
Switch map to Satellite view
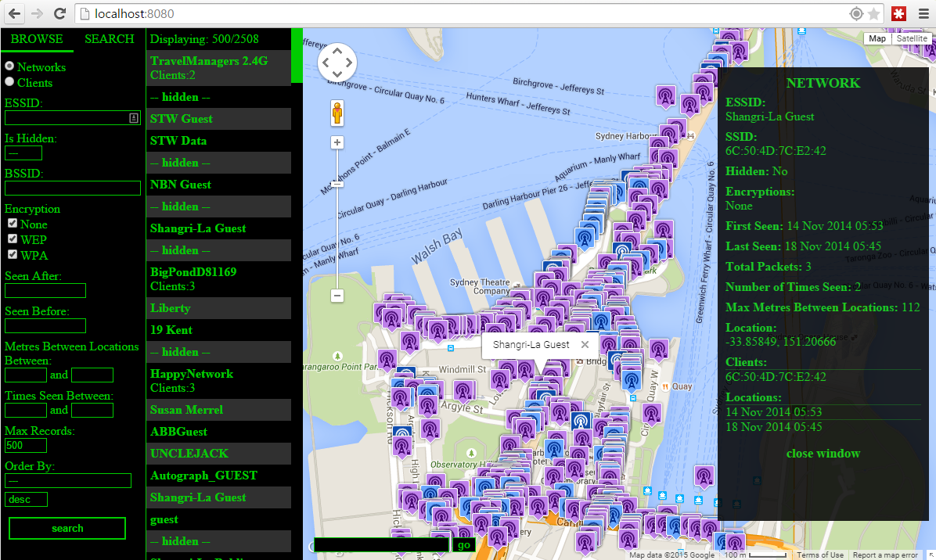912,38
